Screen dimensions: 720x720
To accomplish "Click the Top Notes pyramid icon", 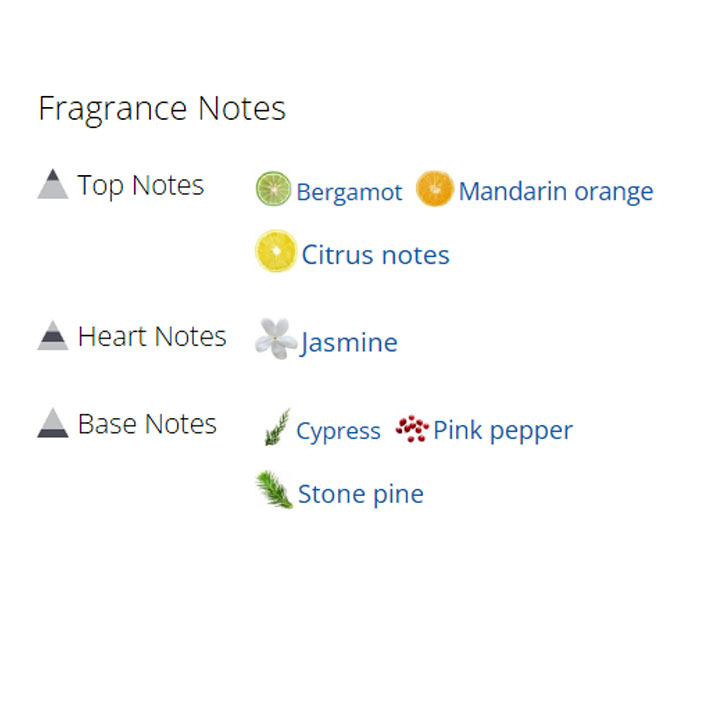I will point(53,184).
